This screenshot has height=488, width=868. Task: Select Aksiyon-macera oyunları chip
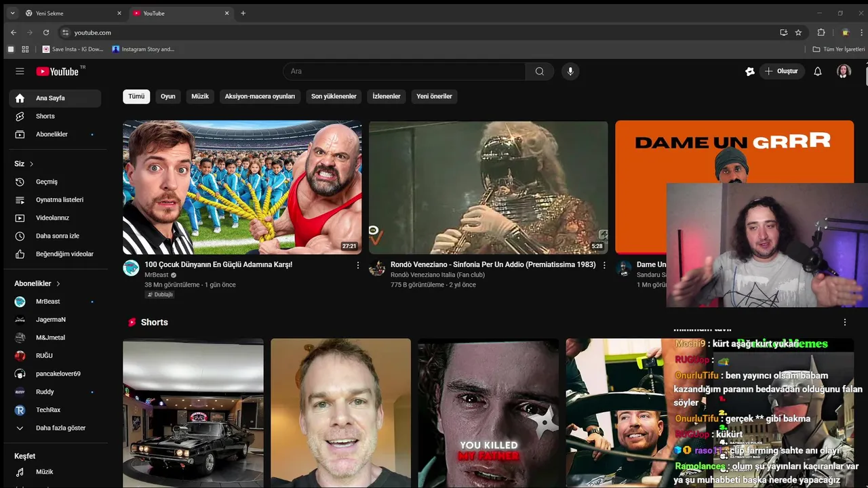tap(260, 96)
